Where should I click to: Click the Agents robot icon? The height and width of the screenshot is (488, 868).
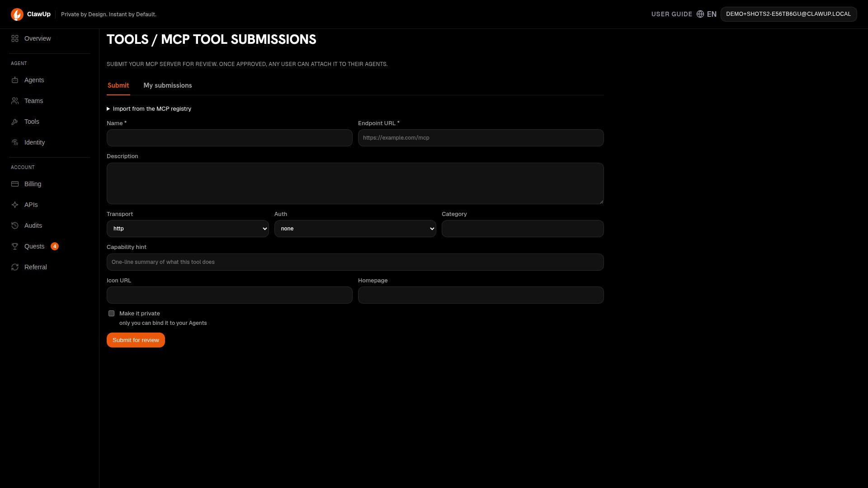click(15, 80)
